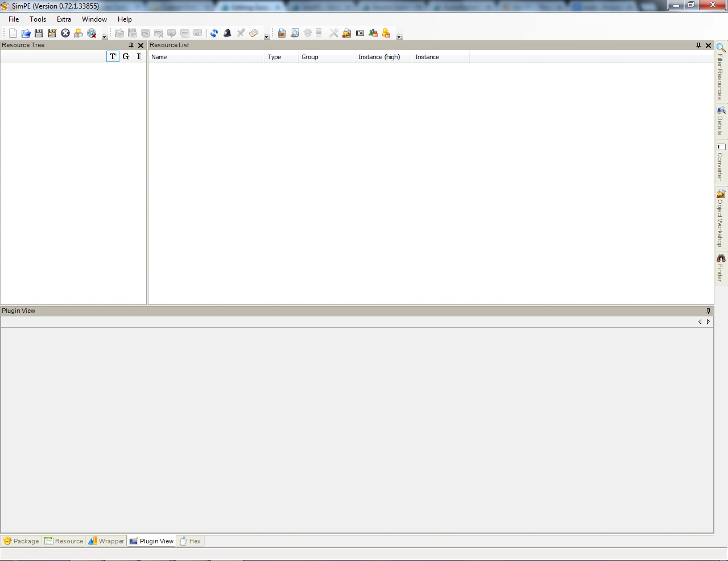
Task: Sort resources by the Type column header
Action: point(281,57)
